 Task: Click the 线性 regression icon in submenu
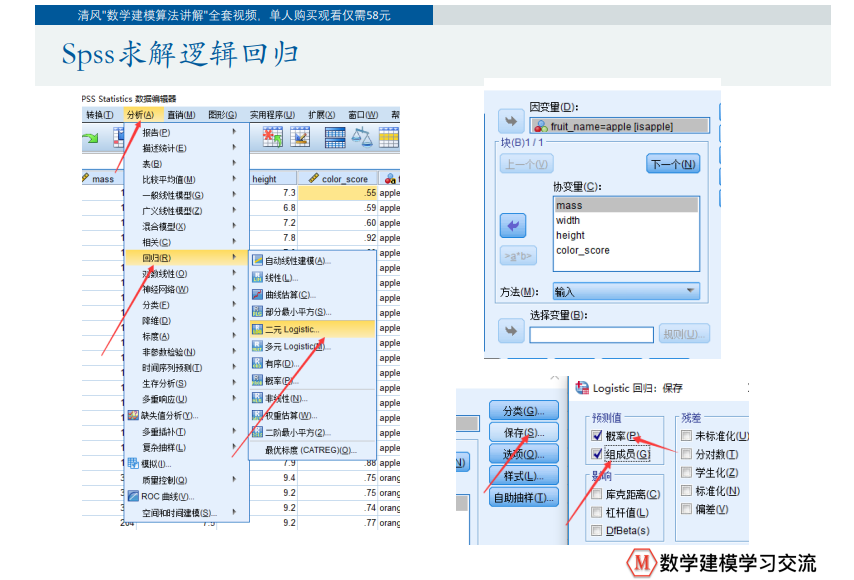click(x=257, y=277)
